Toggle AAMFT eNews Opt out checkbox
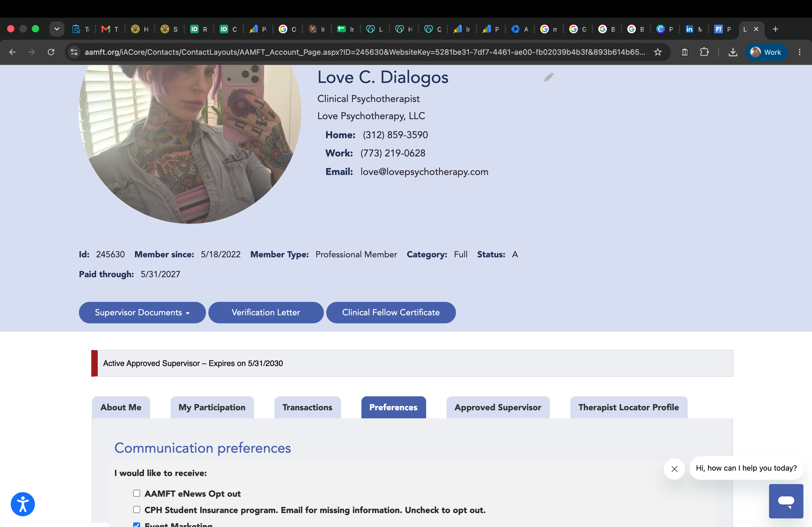The width and height of the screenshot is (812, 527). (x=136, y=493)
